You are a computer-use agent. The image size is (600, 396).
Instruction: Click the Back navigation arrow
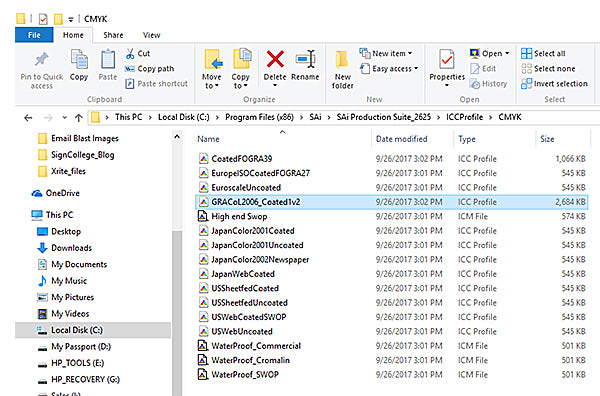28,117
